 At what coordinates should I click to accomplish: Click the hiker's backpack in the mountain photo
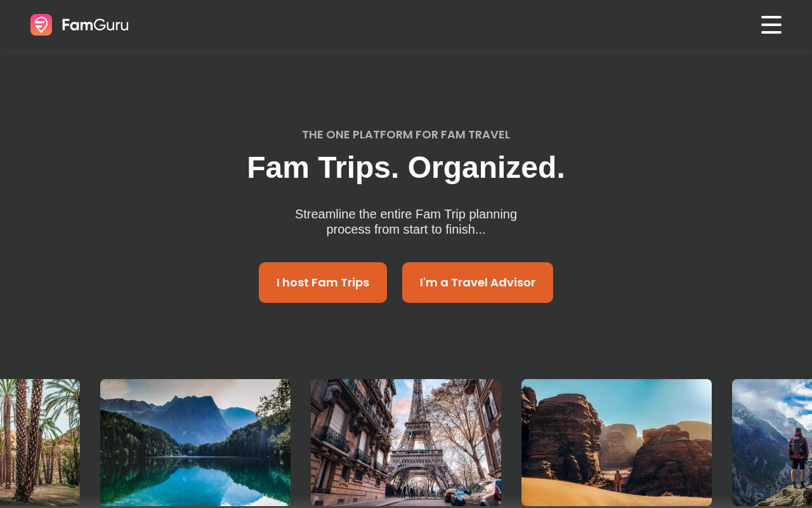[x=798, y=446]
